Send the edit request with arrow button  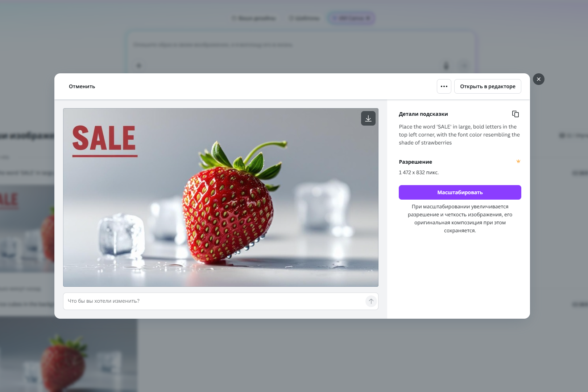pyautogui.click(x=371, y=301)
